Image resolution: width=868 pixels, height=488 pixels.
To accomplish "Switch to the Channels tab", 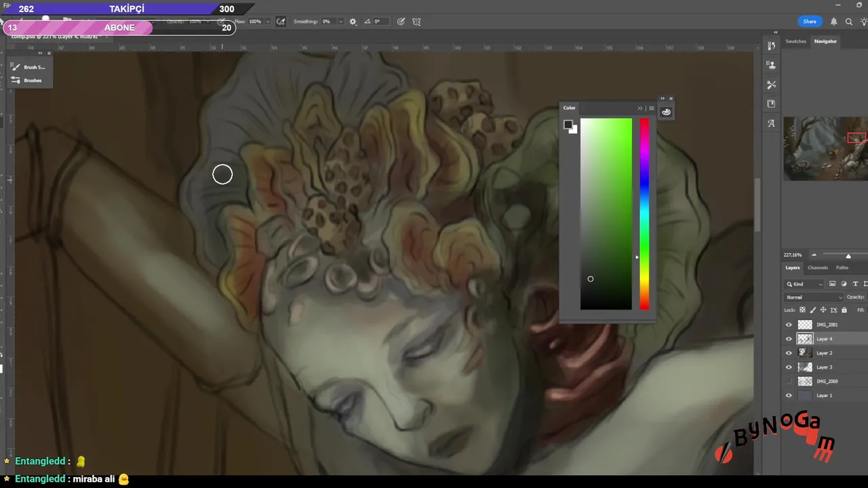I will pos(818,268).
